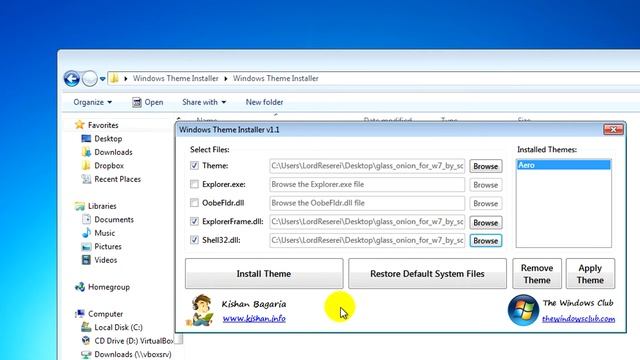
Task: Click Restore Default System Files button
Action: 427,273
